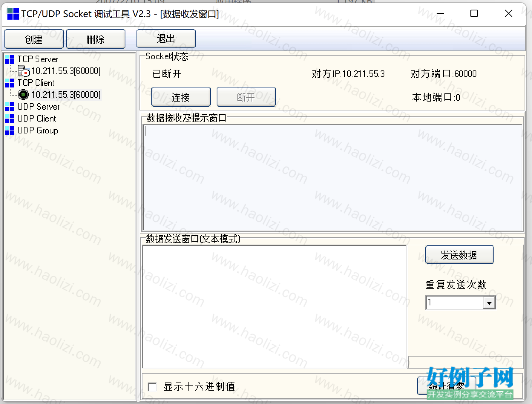532x404 pixels.
Task: Select the UDP Group tree node
Action: 38,130
